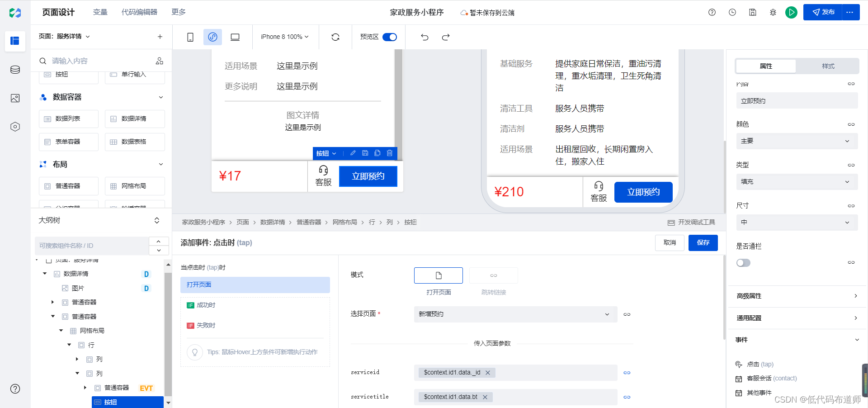Click the green preview play button
The height and width of the screenshot is (408, 868).
point(791,12)
